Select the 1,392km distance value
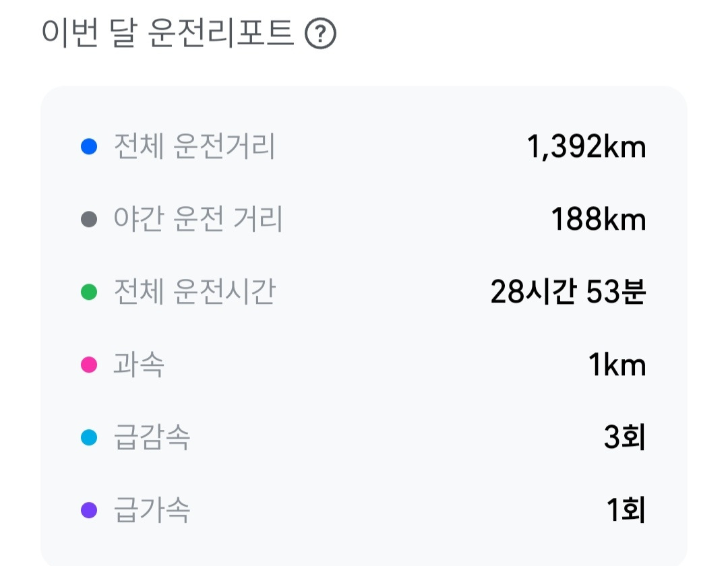Screen dimensions: 728x566 [x=586, y=147]
